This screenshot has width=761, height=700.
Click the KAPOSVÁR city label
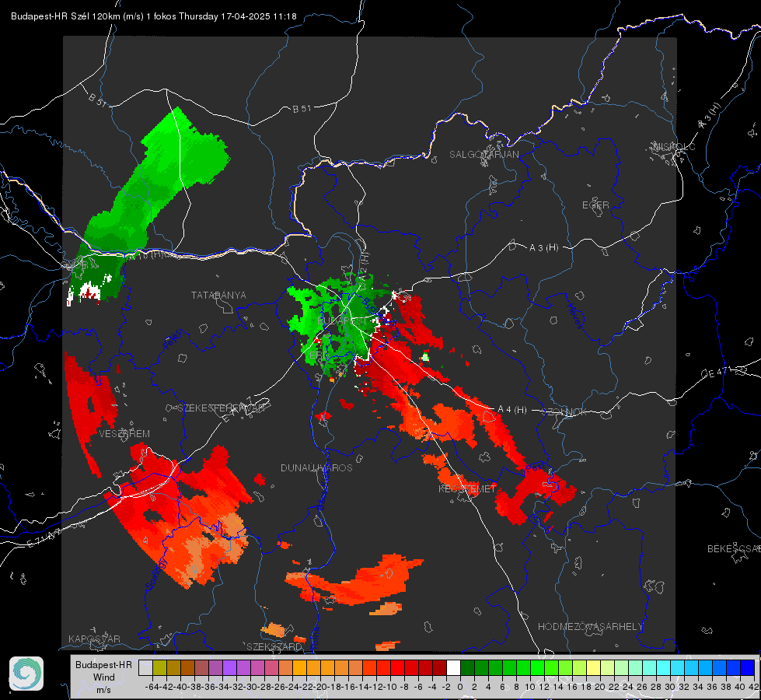94,639
